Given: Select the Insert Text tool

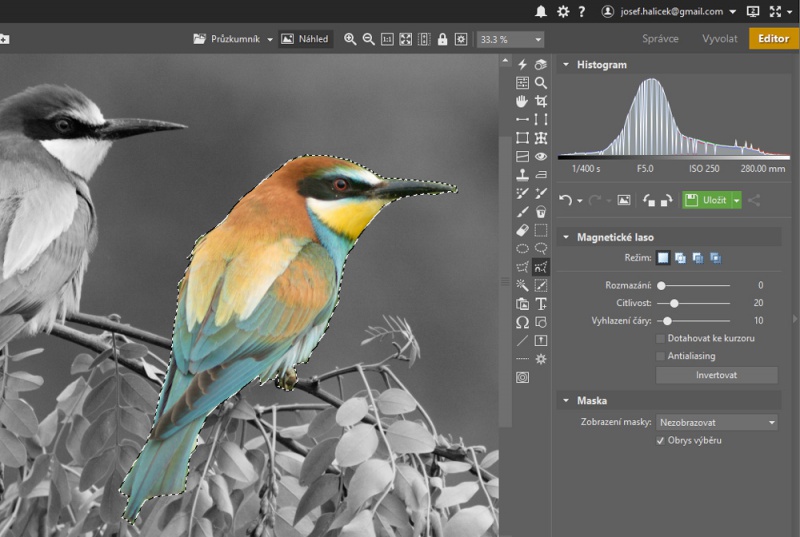Looking at the screenshot, I should pos(541,303).
